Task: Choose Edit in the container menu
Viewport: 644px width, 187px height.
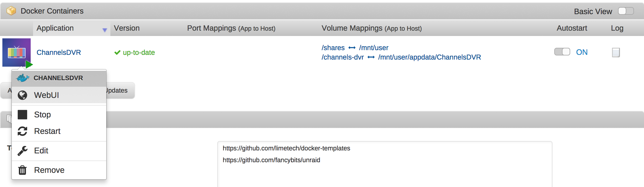Action: point(41,151)
